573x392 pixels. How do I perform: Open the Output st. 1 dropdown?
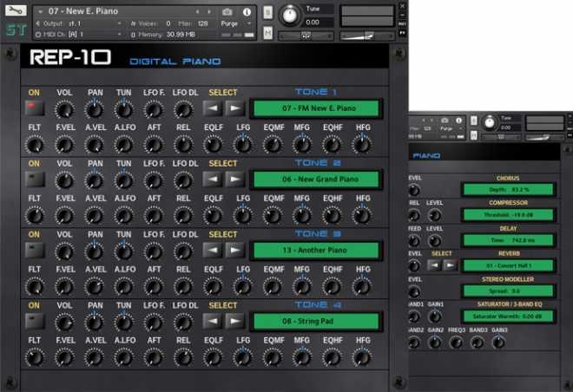[78, 23]
